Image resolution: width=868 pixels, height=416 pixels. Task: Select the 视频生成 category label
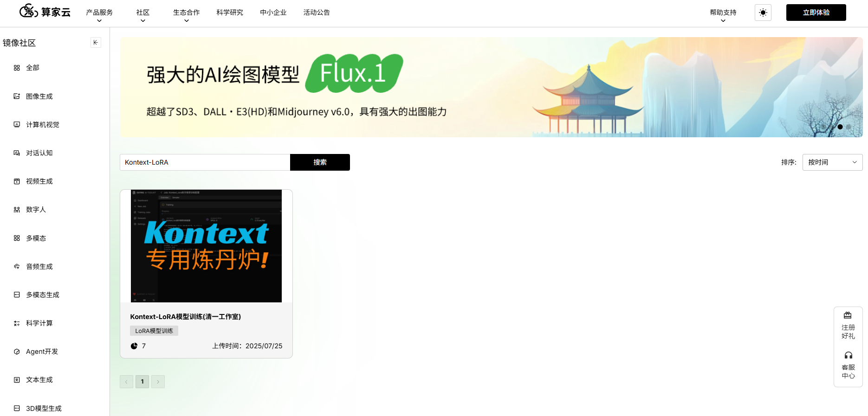tap(39, 181)
